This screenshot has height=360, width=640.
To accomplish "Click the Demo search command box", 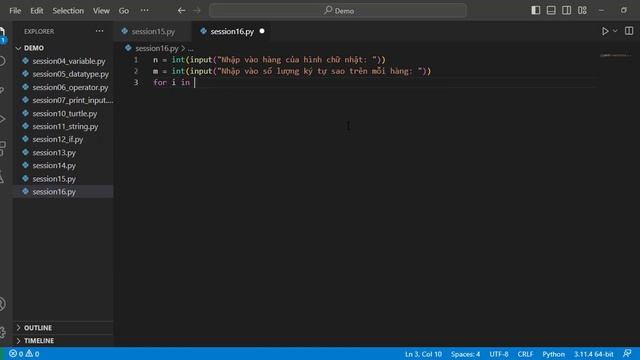I will coord(338,11).
